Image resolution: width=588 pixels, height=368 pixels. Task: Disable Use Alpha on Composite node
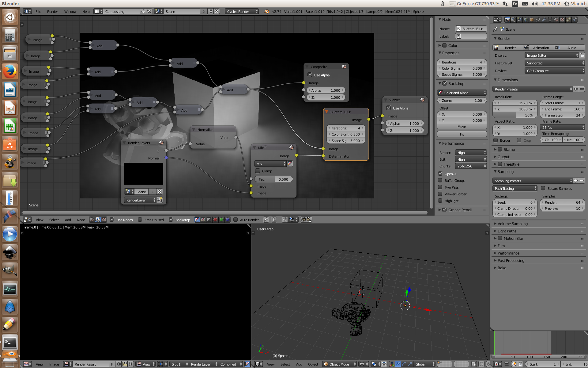tap(310, 75)
